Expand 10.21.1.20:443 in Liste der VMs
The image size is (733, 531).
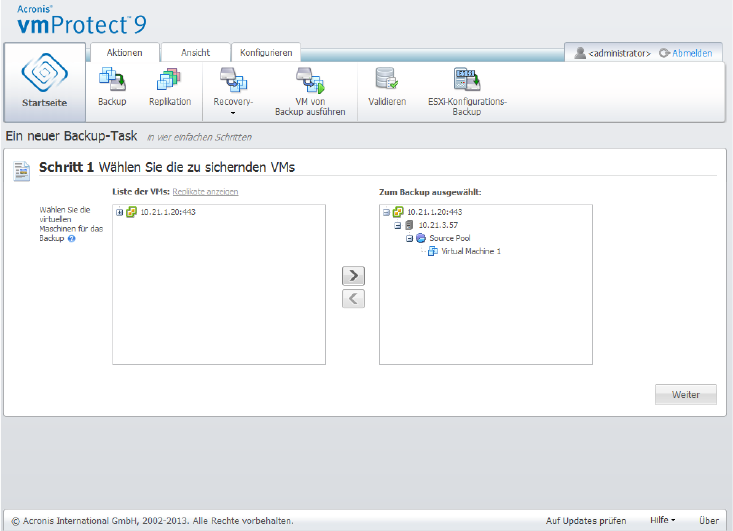pos(120,212)
